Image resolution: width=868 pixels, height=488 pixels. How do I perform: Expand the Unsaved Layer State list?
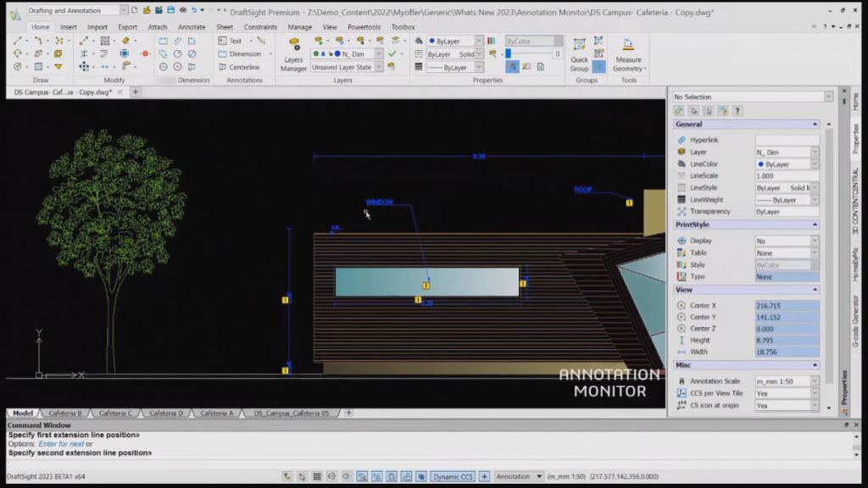click(x=378, y=68)
